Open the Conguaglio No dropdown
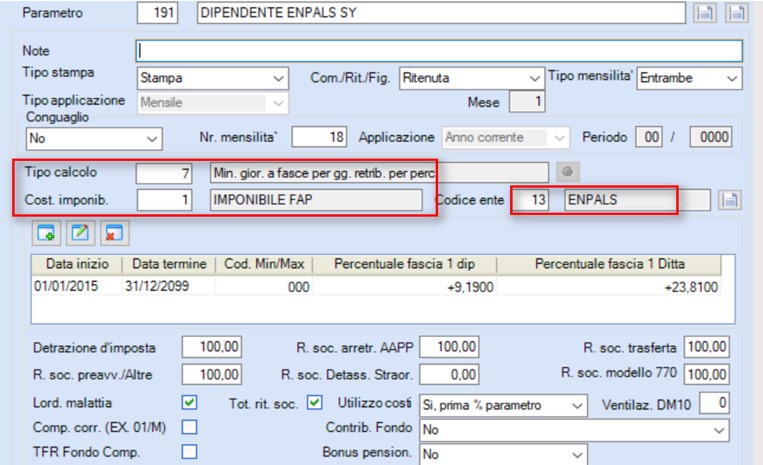This screenshot has width=763, height=465. click(x=94, y=139)
